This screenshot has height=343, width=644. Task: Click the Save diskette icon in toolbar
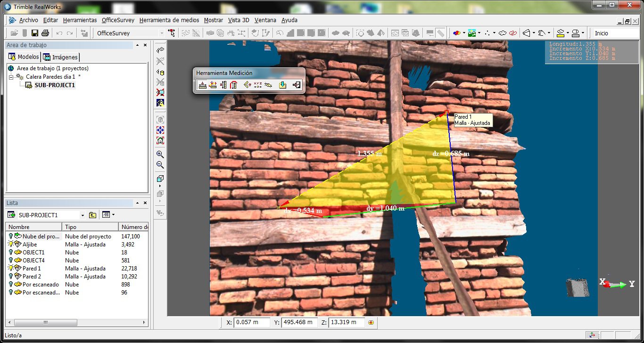[34, 33]
